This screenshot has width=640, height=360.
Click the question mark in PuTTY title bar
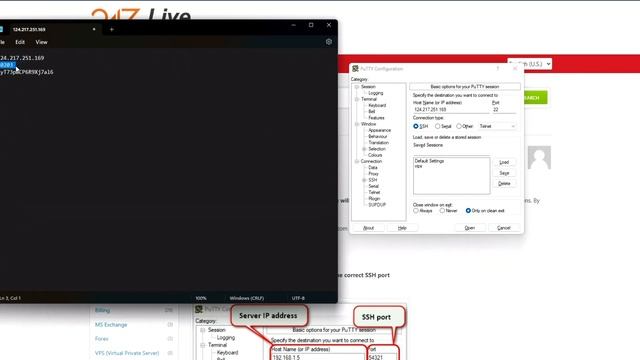point(498,69)
